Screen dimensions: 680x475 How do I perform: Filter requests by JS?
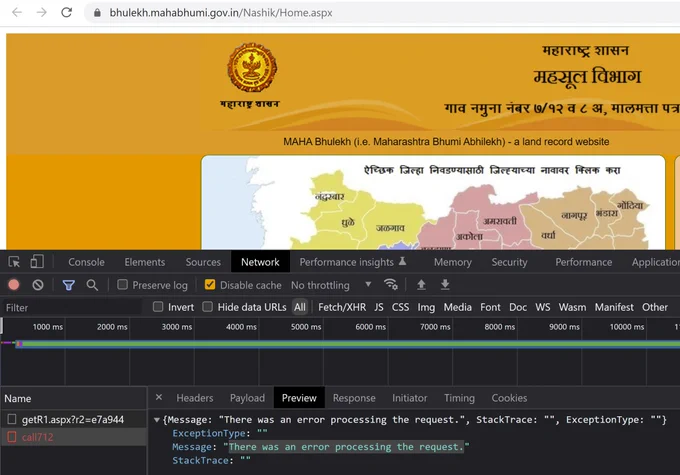379,307
